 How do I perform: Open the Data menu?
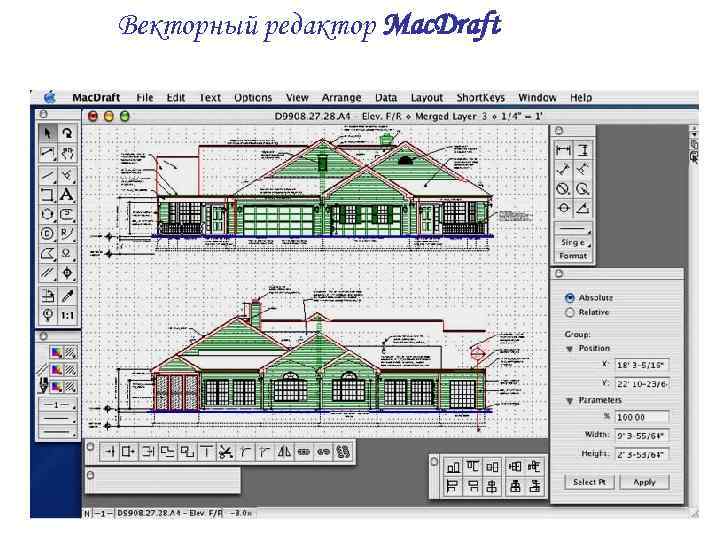click(x=386, y=98)
